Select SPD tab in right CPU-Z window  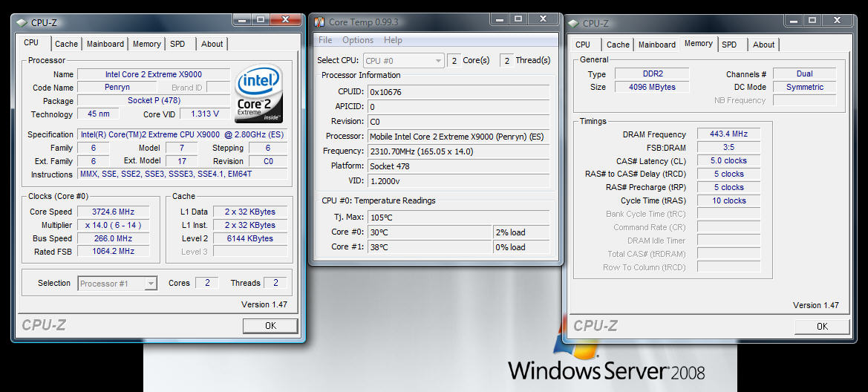[x=730, y=45]
